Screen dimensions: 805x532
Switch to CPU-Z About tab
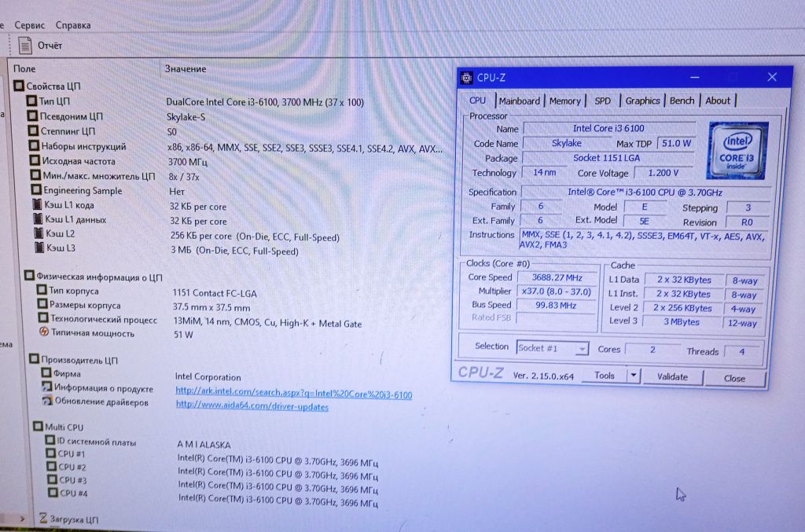tap(718, 101)
